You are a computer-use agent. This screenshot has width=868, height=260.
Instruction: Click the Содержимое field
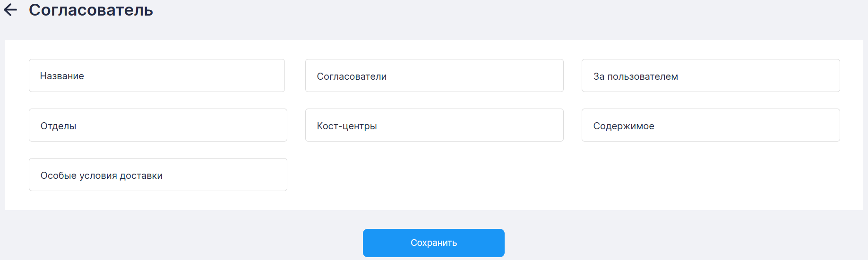click(710, 125)
